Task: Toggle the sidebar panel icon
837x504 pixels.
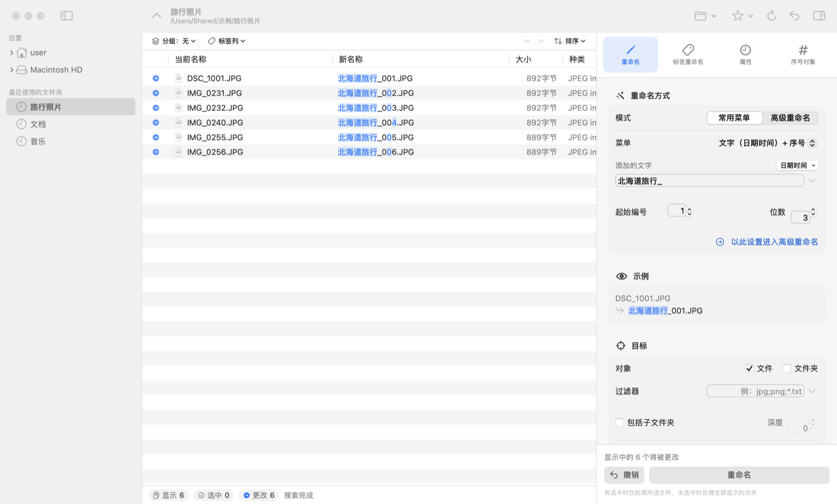Action: coord(66,16)
